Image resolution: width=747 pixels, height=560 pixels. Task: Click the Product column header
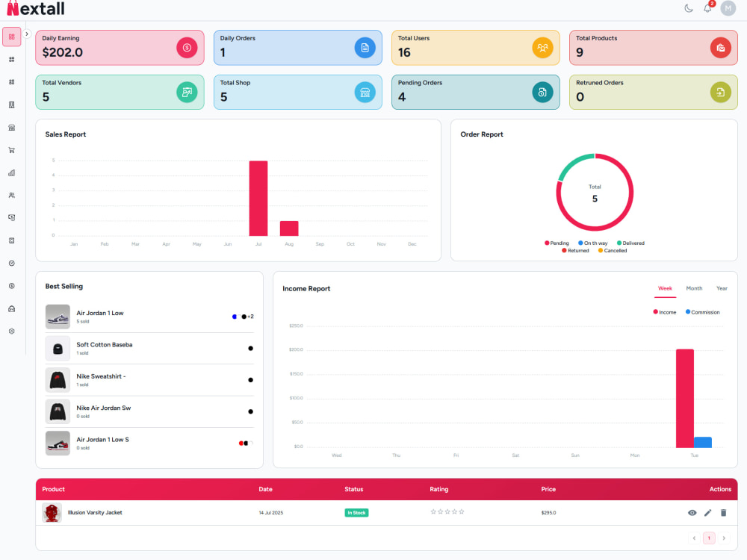coord(53,489)
